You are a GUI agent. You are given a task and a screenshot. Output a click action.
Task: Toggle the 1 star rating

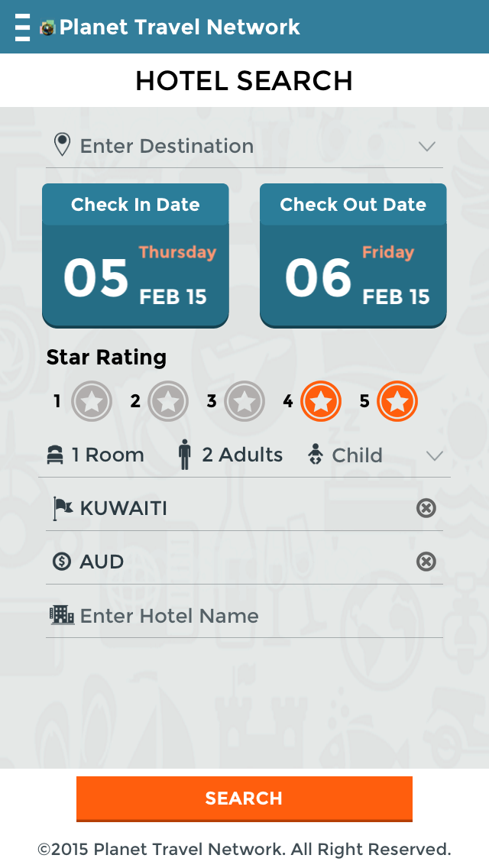92,401
